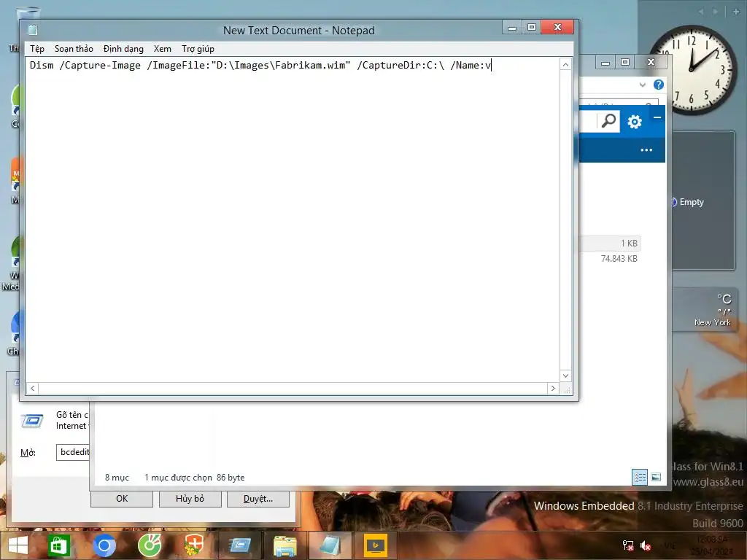Image resolution: width=747 pixels, height=560 pixels.
Task: Click the network disconnected tray icon
Action: [628, 545]
